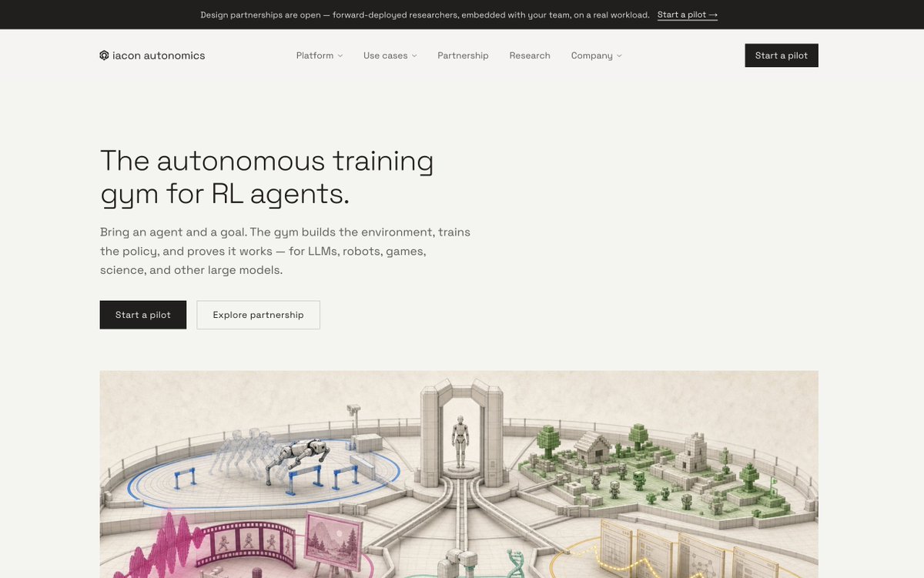Open the Research nav item

click(530, 55)
